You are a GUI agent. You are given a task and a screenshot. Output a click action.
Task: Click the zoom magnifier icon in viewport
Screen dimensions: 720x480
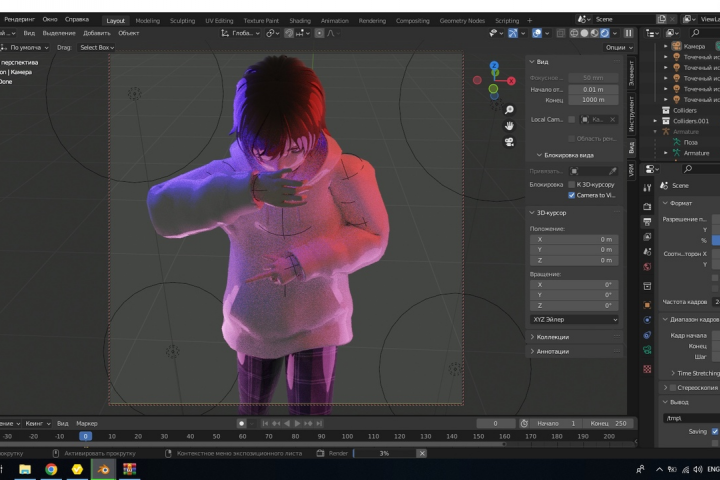(509, 110)
